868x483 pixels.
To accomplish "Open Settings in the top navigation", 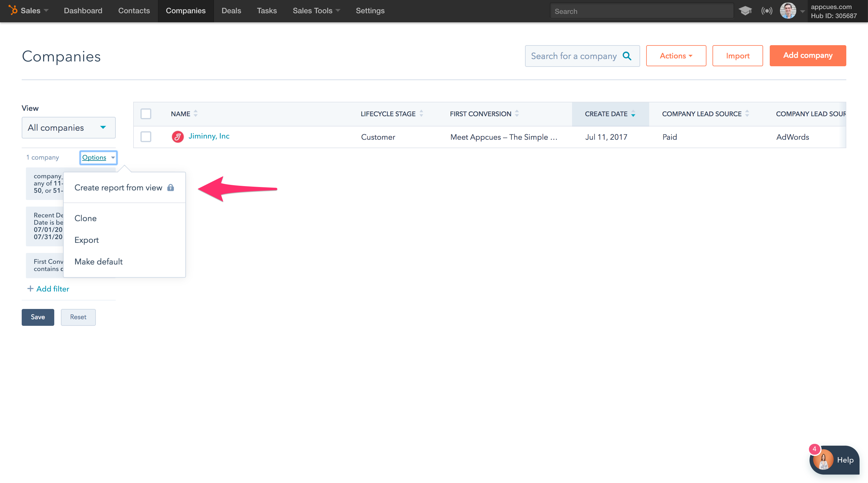I will [370, 11].
